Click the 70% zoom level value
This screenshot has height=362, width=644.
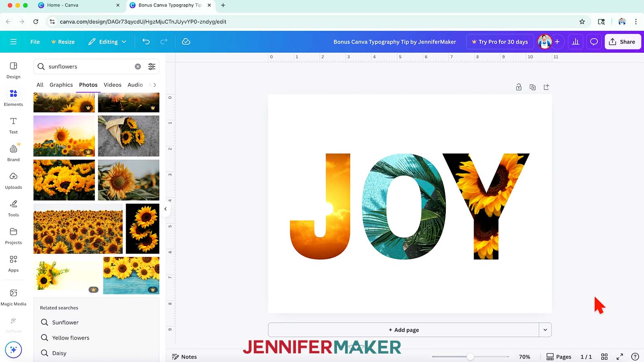524,357
